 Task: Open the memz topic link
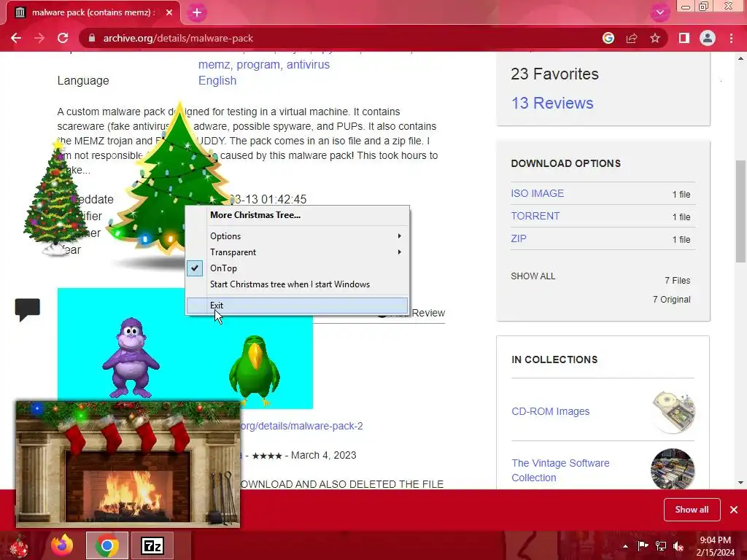214,64
